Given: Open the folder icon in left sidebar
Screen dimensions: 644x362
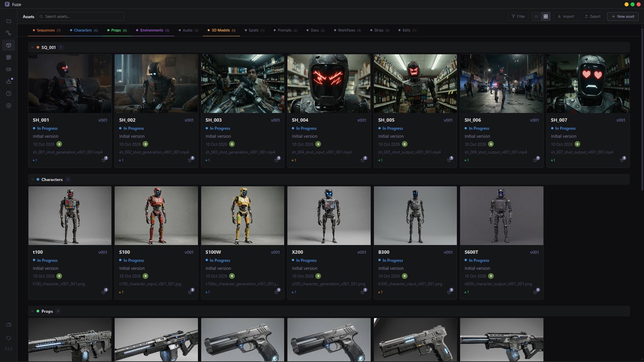Looking at the screenshot, I should click(8, 21).
